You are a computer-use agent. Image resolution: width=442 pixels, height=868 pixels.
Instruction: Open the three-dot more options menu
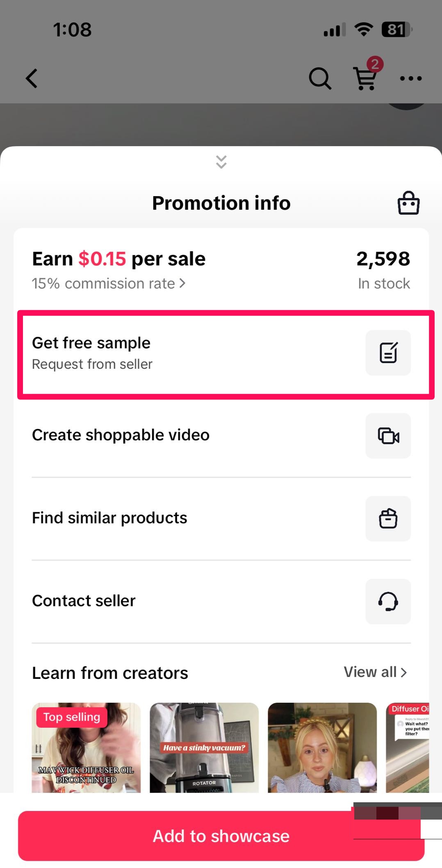click(x=410, y=78)
